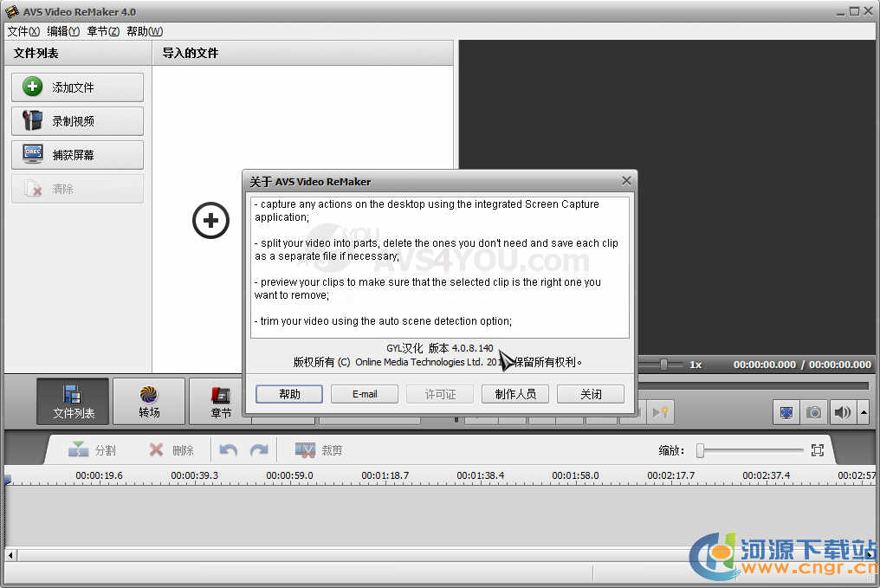Click the 添加文件 button
The image size is (880, 588).
tap(77, 87)
